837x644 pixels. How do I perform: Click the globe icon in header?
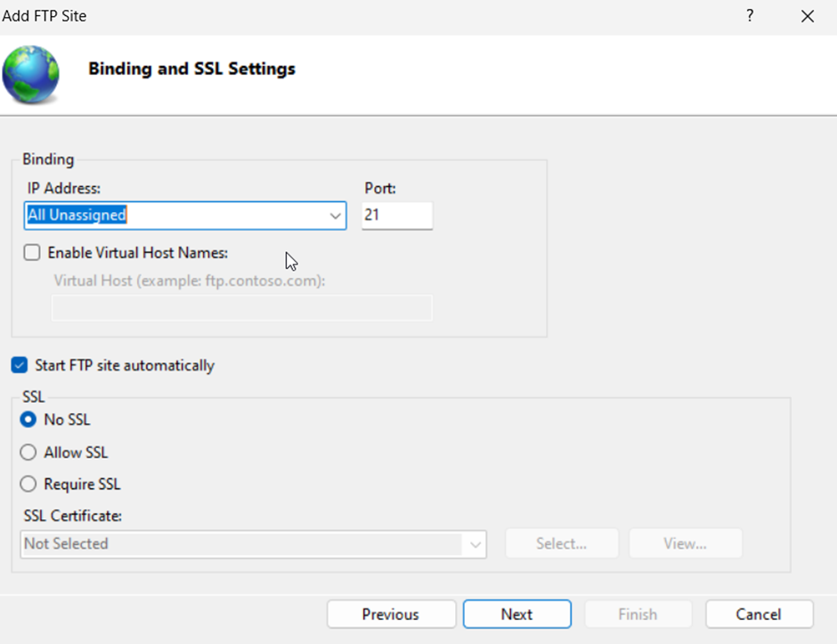(x=31, y=75)
